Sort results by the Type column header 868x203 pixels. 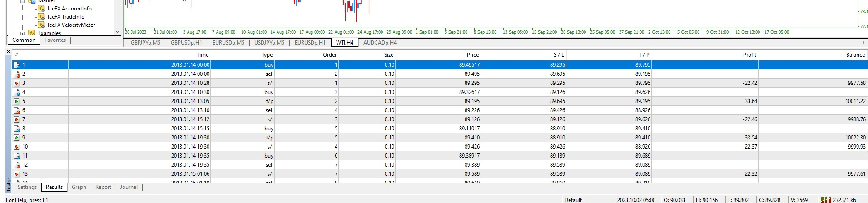(243, 55)
